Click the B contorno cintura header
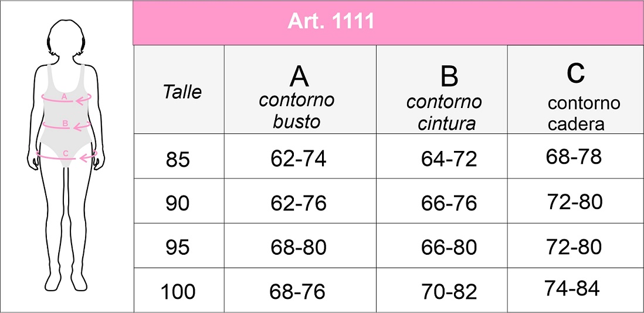Viewport: 644px width, 313px height. tap(442, 89)
